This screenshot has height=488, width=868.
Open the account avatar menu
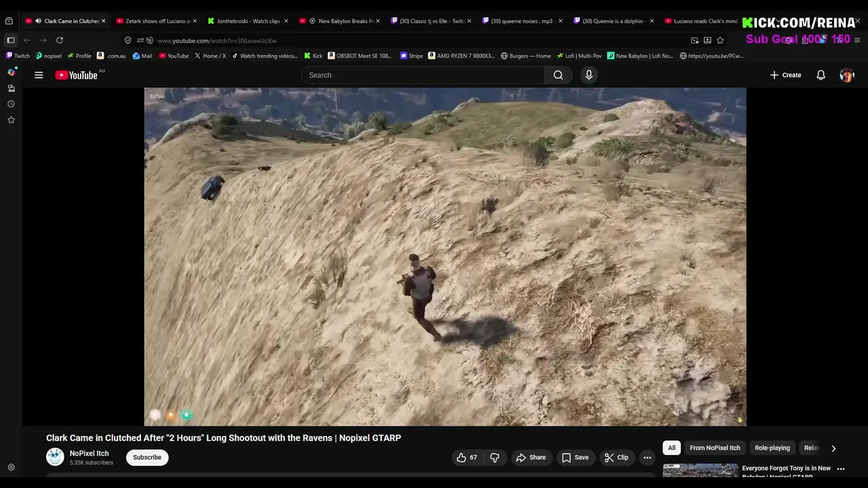847,75
